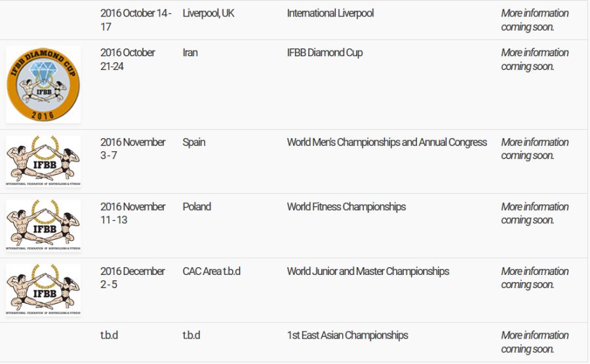590x364 pixels.
Task: Click the 2016 October 21-24 date
Action: point(128,59)
